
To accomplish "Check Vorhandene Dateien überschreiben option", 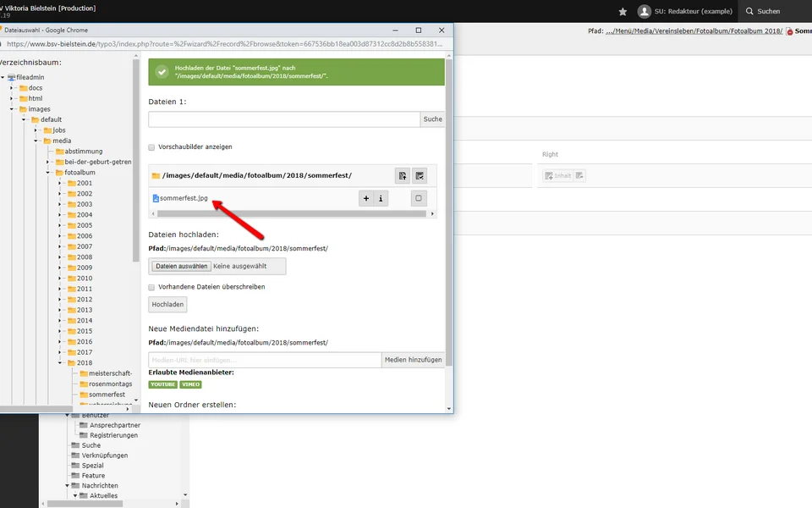I will pyautogui.click(x=152, y=287).
